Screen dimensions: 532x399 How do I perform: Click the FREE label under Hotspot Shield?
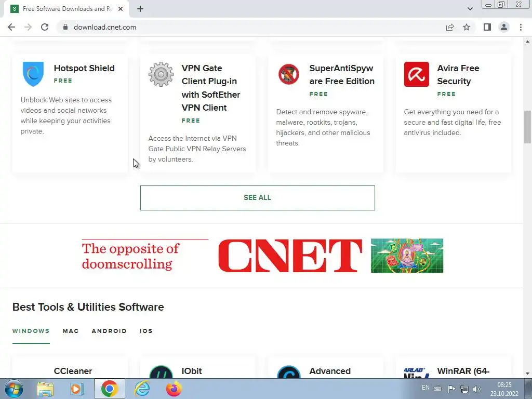click(x=63, y=81)
